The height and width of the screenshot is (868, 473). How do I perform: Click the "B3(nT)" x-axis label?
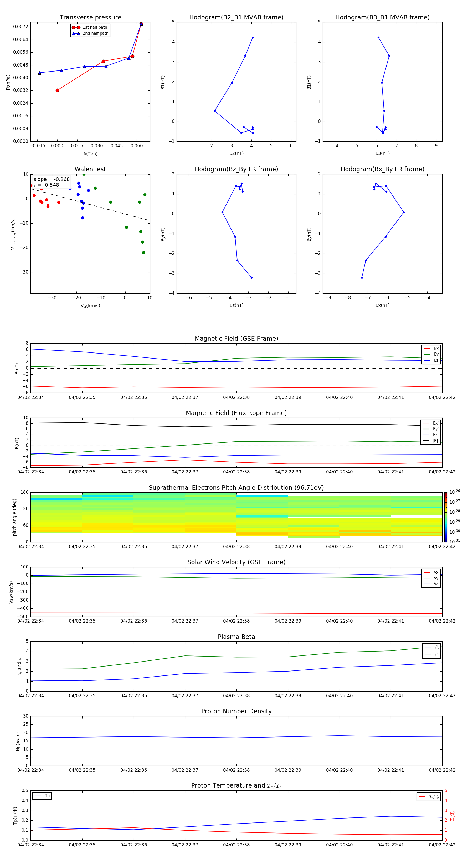382,153
